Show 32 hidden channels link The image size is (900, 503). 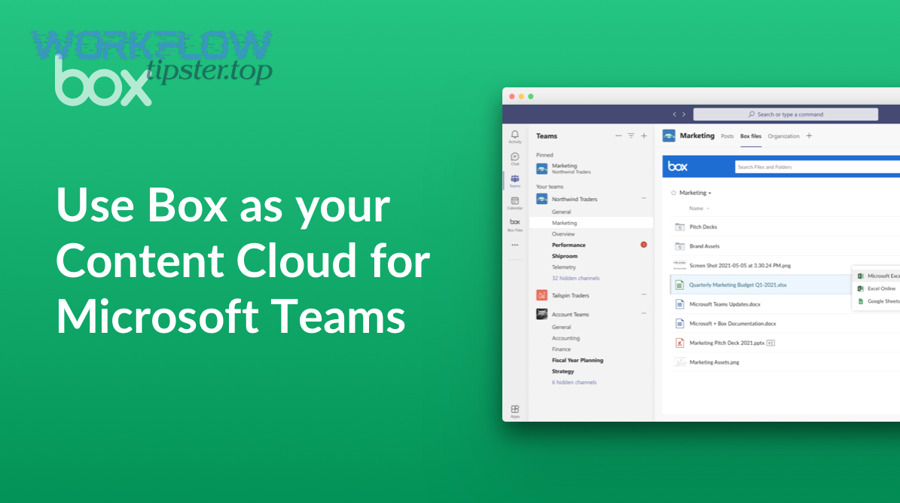point(576,278)
